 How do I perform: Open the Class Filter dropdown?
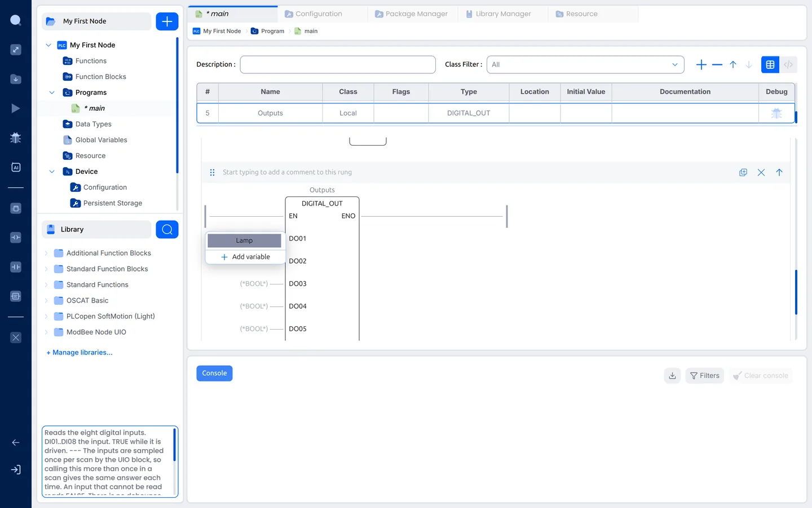tap(585, 65)
